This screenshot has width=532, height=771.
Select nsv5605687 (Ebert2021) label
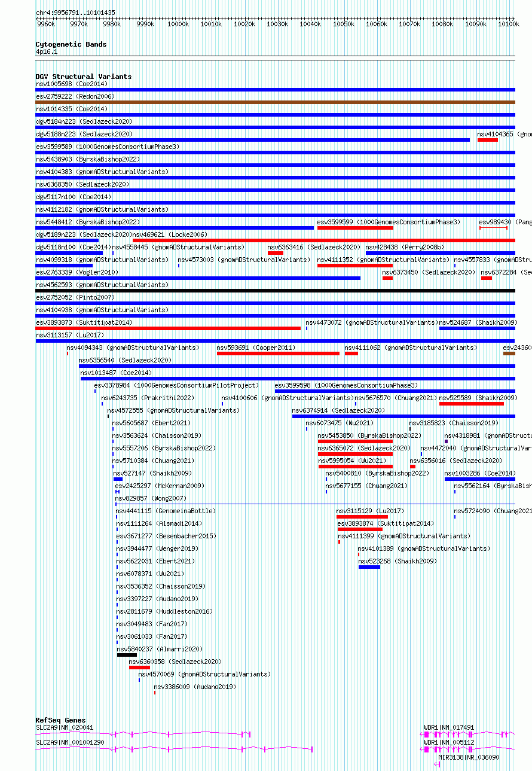tap(152, 423)
